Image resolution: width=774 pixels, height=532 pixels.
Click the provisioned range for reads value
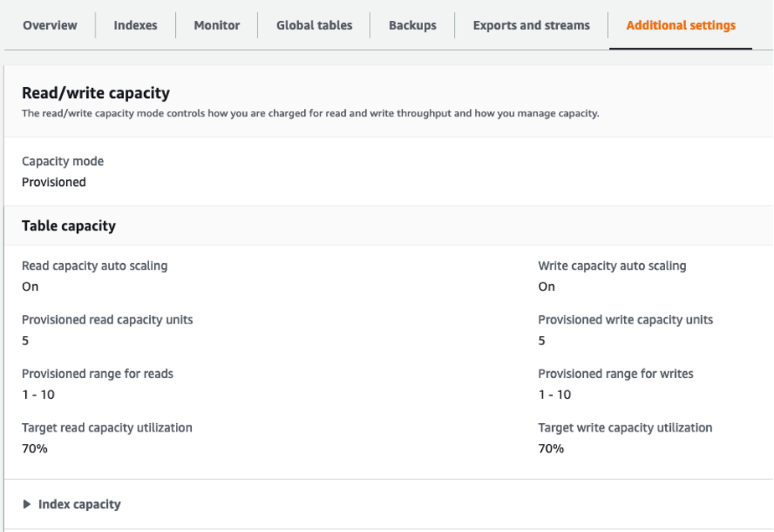click(37, 394)
